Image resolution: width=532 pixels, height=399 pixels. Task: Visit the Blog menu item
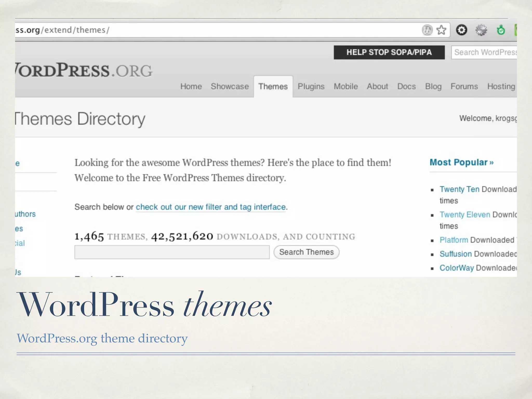tap(433, 87)
